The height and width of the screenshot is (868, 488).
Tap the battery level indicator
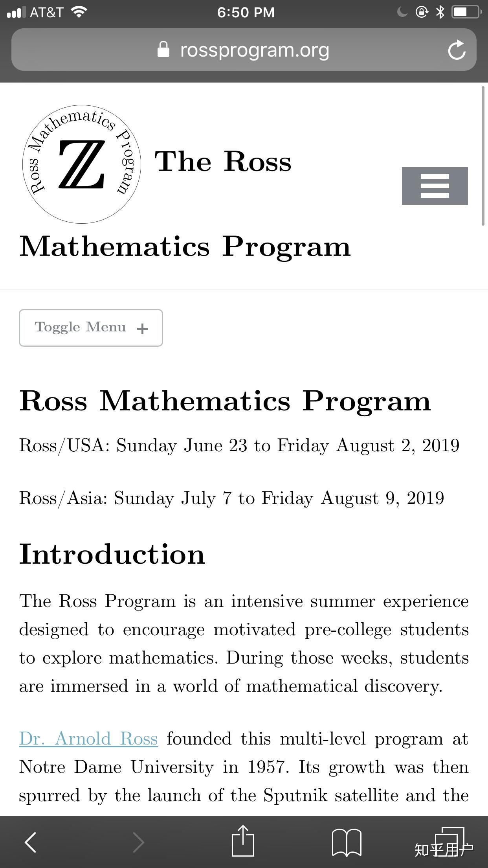point(465,12)
